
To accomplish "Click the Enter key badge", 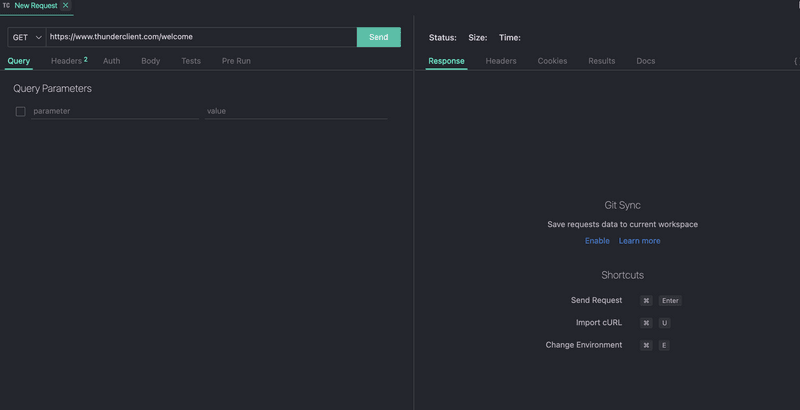I will tap(670, 301).
